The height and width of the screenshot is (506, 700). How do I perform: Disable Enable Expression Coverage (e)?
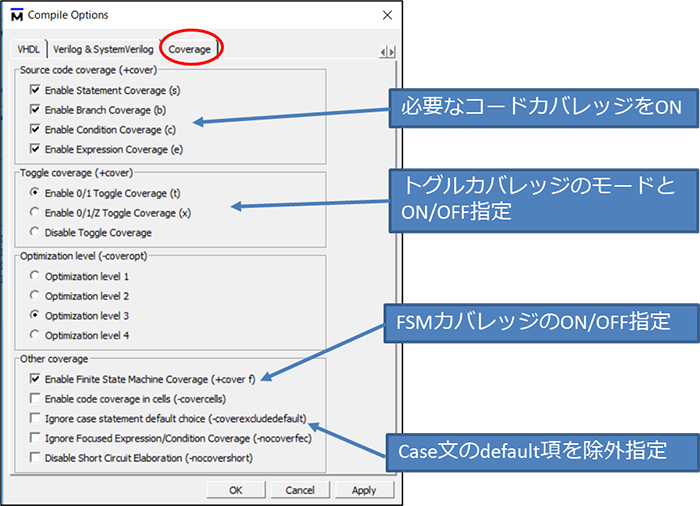click(36, 149)
